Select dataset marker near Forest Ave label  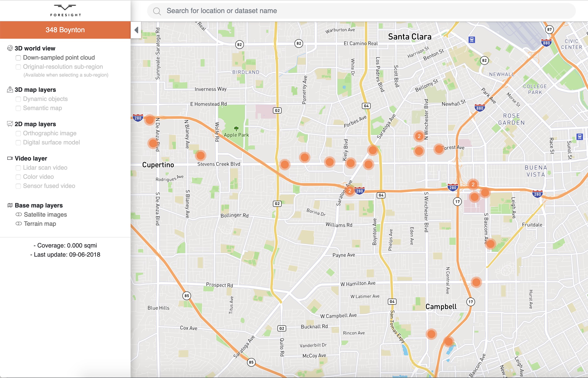[x=439, y=149]
